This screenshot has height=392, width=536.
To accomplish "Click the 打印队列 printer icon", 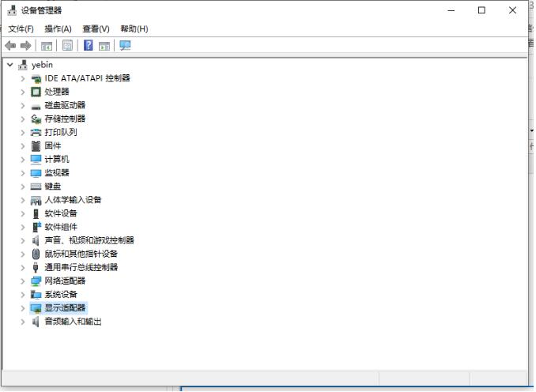I will coord(36,133).
